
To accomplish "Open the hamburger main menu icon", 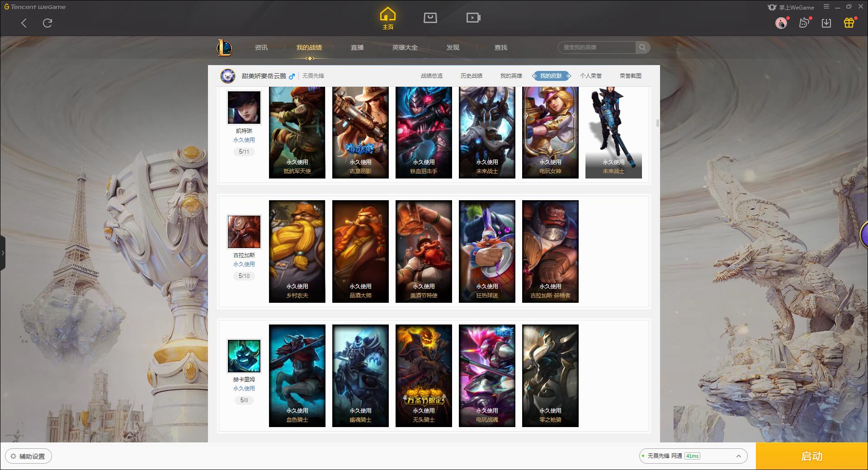I will pyautogui.click(x=826, y=7).
